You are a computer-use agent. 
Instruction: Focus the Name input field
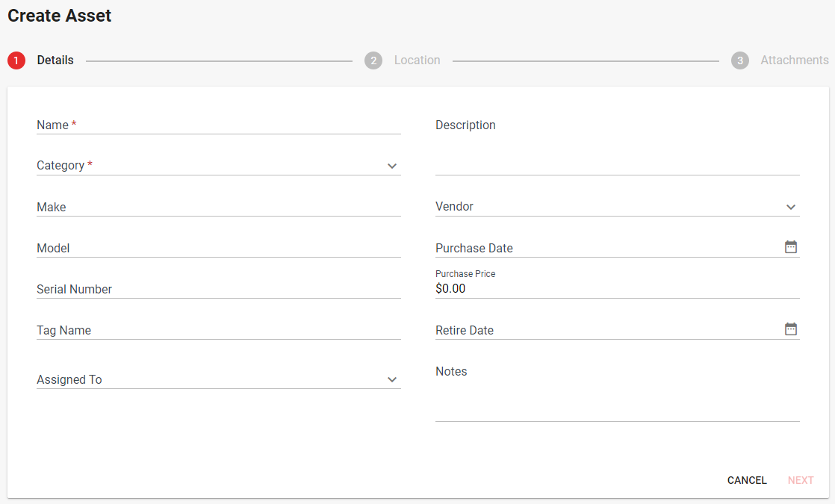point(218,125)
